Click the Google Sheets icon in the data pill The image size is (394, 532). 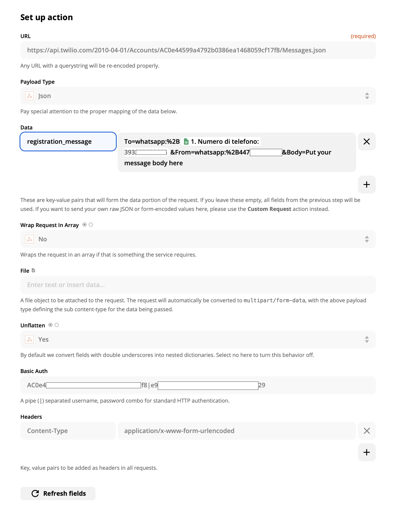(x=186, y=142)
